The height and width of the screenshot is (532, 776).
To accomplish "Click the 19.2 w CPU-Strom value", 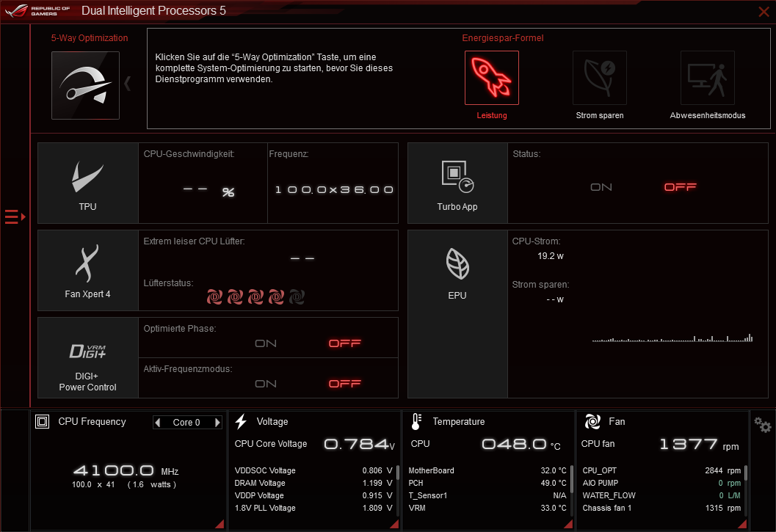I will pos(551,256).
